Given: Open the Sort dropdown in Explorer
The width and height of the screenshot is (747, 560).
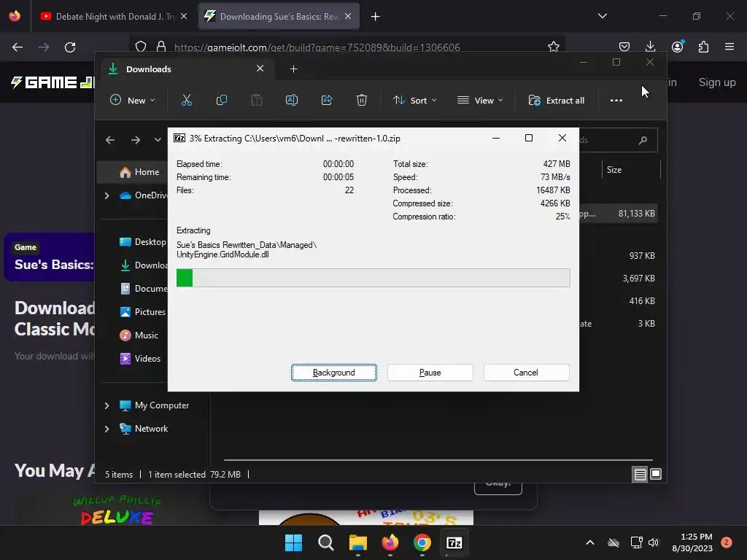Looking at the screenshot, I should click(414, 101).
